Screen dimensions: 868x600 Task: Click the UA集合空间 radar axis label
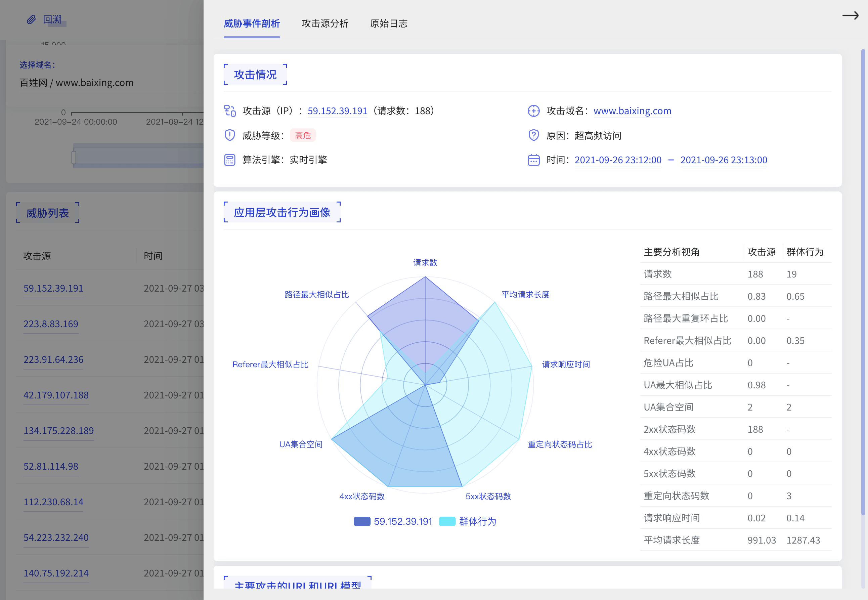301,445
